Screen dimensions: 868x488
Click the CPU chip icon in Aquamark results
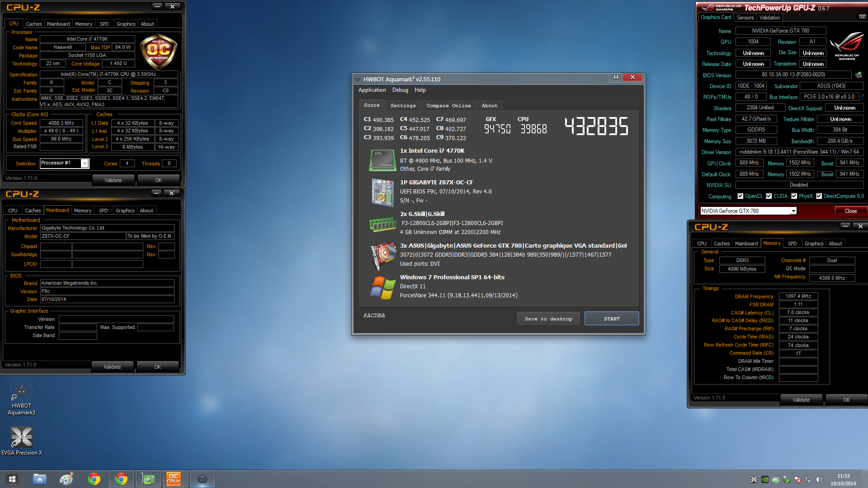tap(382, 160)
